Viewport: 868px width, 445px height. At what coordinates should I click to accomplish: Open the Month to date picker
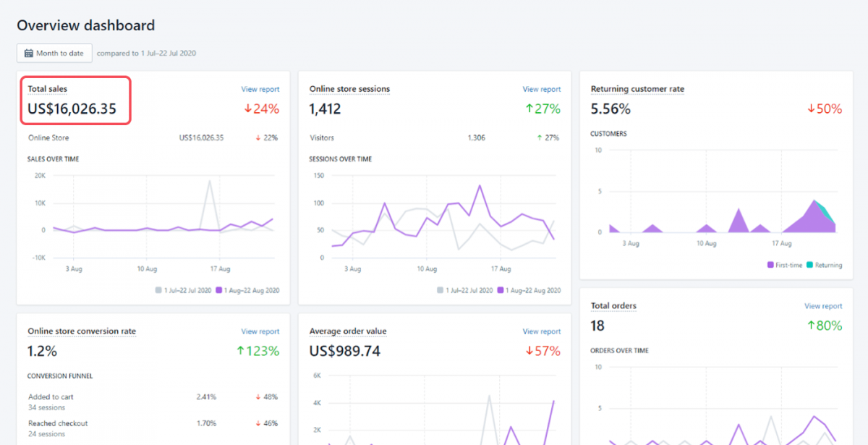tap(54, 53)
